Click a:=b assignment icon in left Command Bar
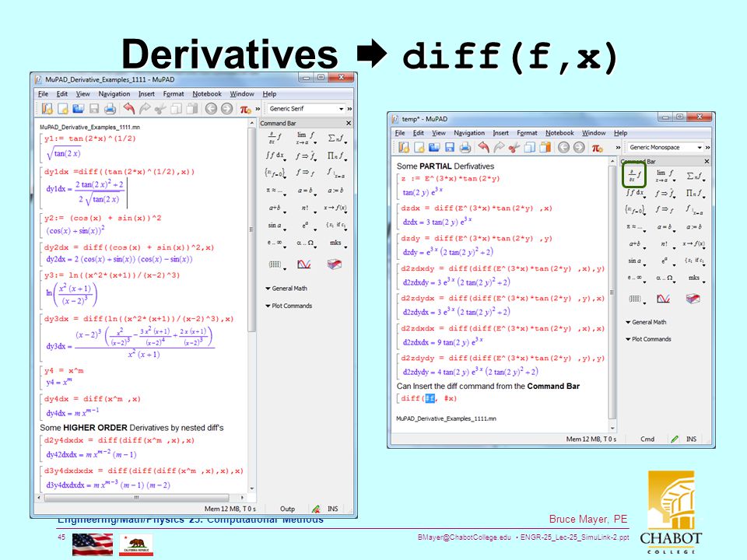Screen dimensions: 747x560 click(336, 191)
